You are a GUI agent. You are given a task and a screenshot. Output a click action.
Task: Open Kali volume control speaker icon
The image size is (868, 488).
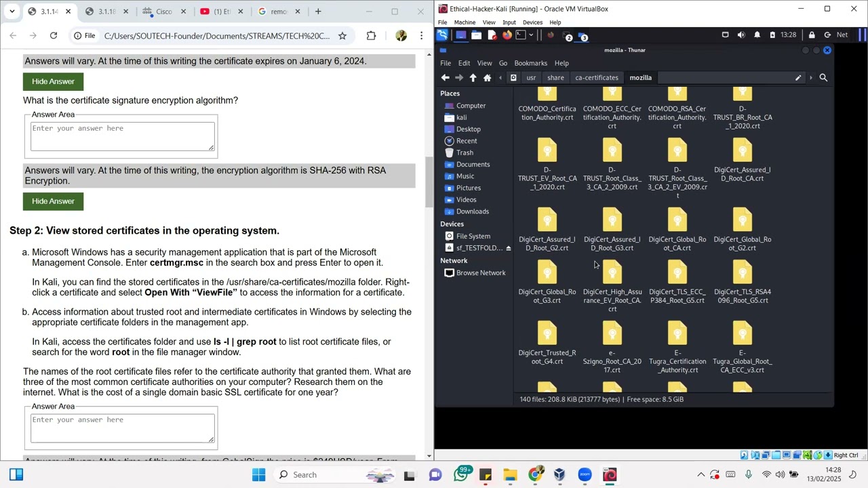741,35
